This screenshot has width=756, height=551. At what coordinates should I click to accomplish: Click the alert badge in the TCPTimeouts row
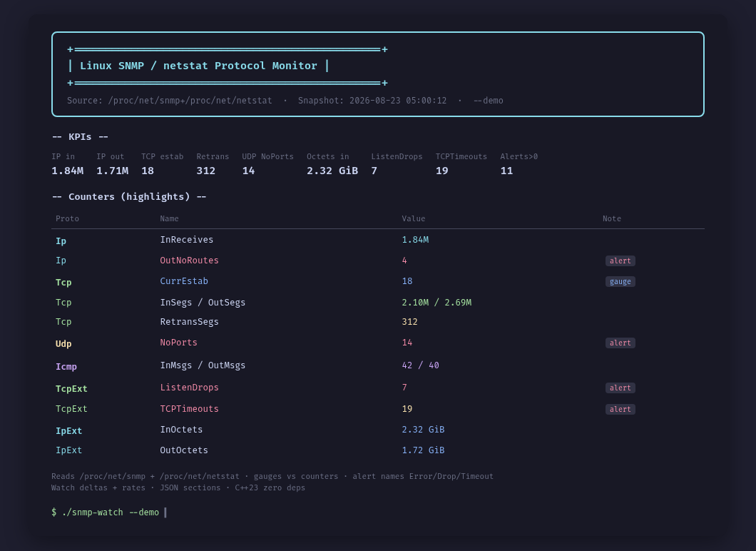tap(620, 409)
